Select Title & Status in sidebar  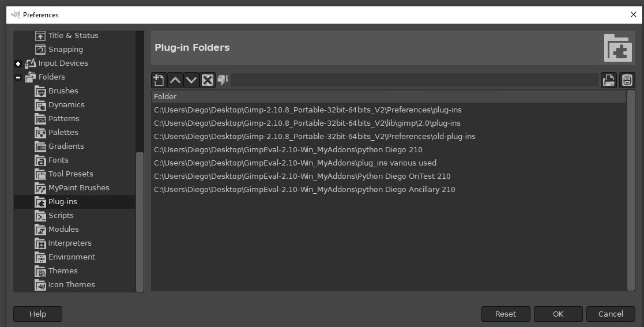coord(74,35)
